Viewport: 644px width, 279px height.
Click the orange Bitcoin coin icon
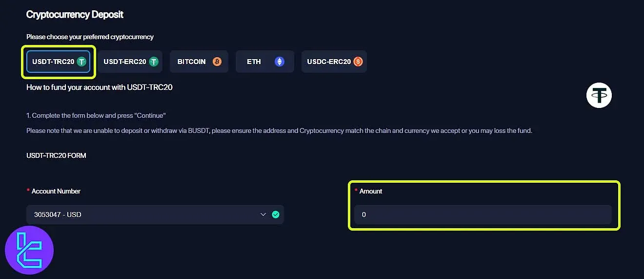(217, 62)
